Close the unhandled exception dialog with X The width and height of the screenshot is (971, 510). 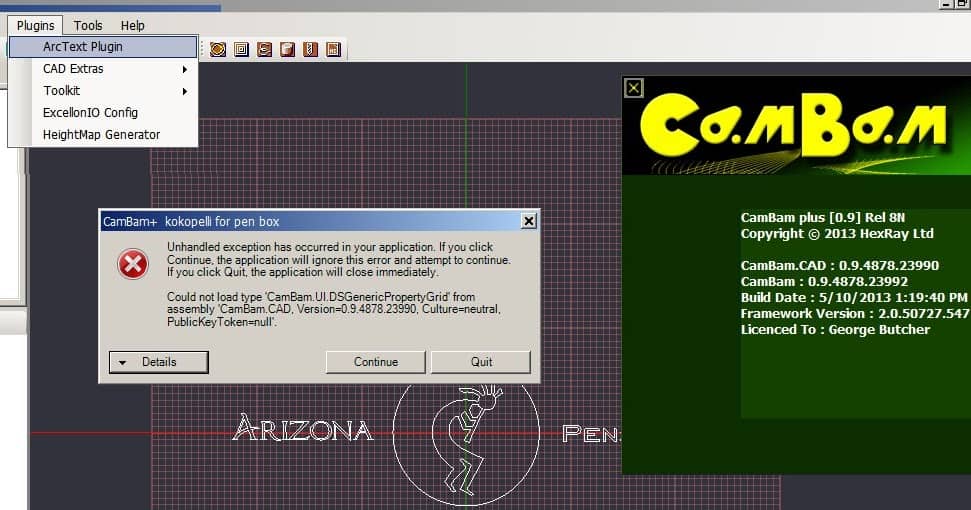(x=528, y=221)
